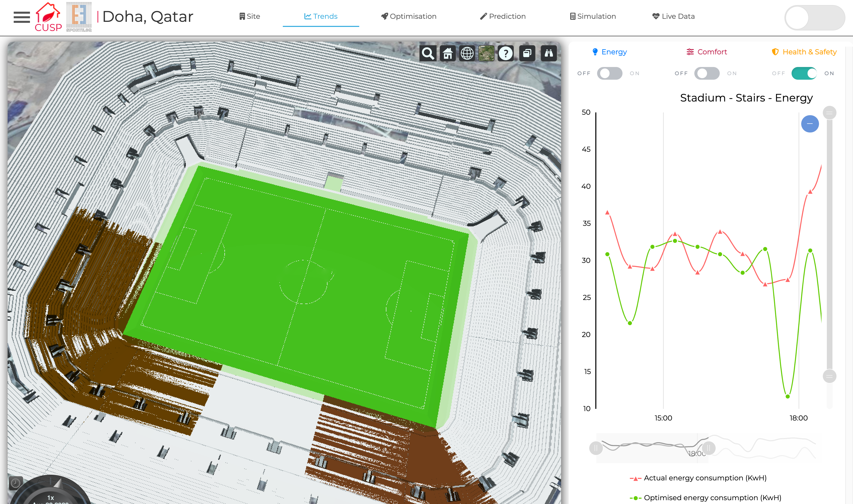Click the chart title Stadium - Stairs - Energy
The width and height of the screenshot is (853, 504).
point(746,98)
